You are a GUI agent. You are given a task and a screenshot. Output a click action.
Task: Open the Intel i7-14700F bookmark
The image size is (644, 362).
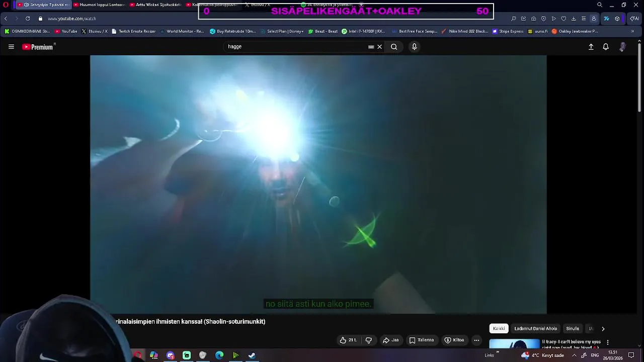click(x=363, y=31)
